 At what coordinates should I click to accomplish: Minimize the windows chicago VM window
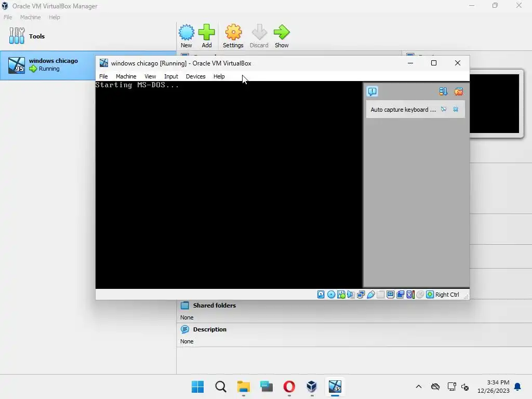click(410, 63)
